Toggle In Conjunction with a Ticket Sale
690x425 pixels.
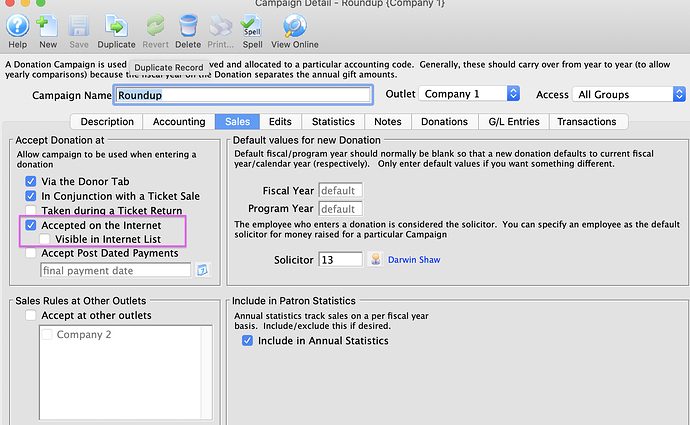point(31,196)
